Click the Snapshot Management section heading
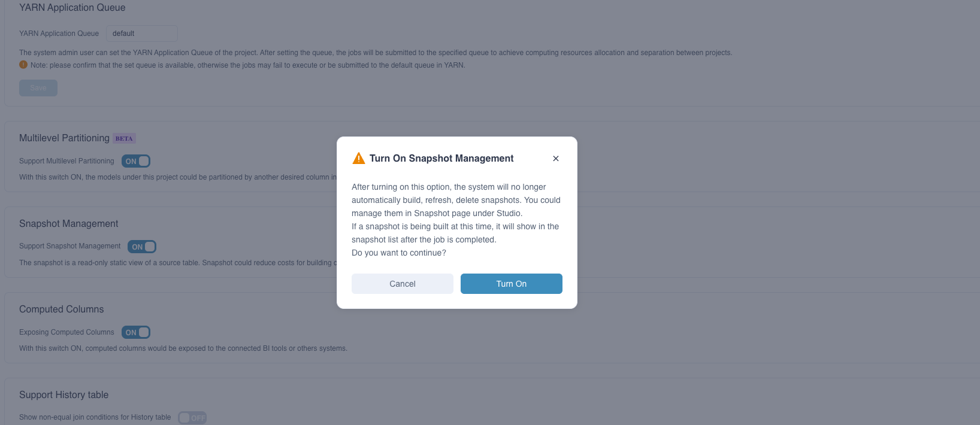Viewport: 980px width, 425px height. pos(69,224)
